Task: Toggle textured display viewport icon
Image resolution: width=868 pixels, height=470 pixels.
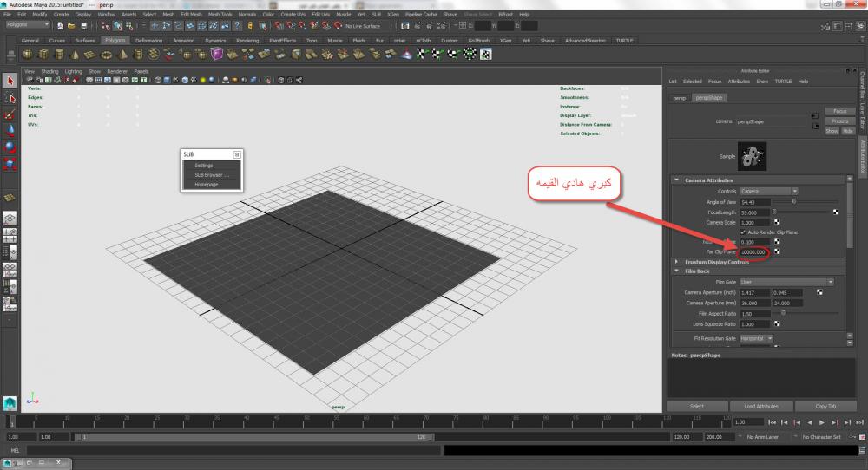Action: pos(194,80)
